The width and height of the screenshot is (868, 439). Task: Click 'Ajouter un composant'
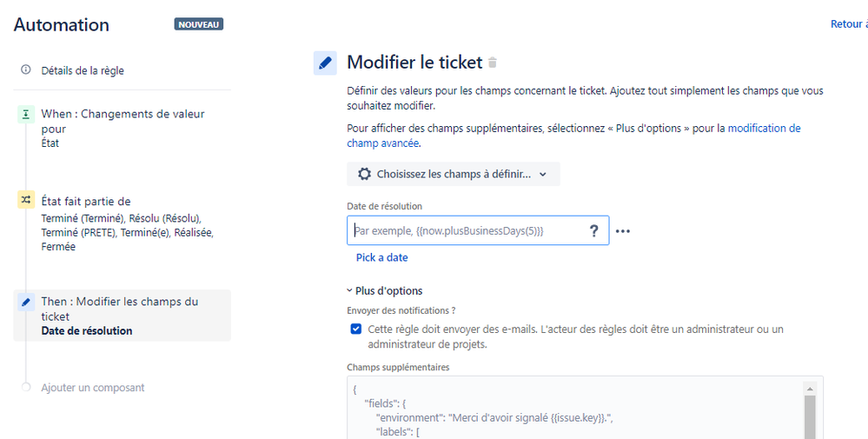(x=92, y=388)
